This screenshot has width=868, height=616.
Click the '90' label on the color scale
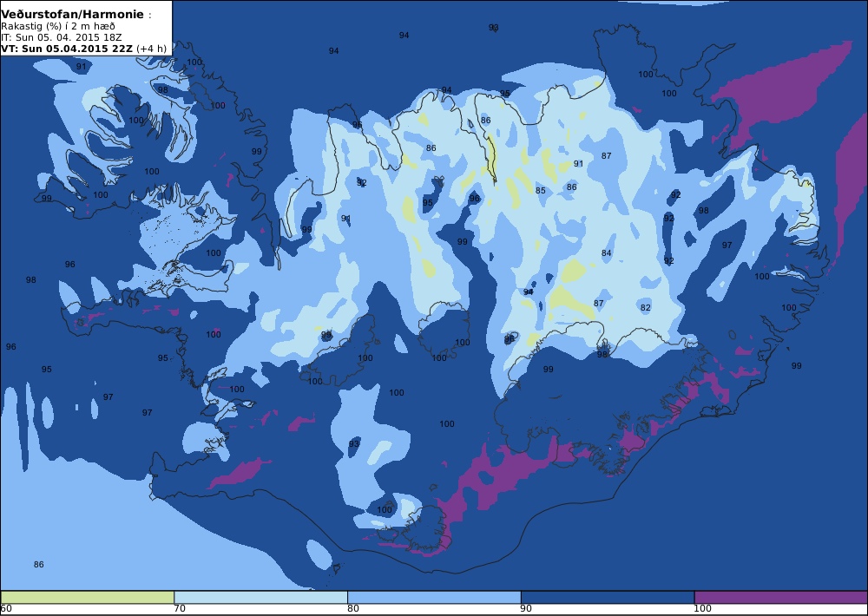527,609
